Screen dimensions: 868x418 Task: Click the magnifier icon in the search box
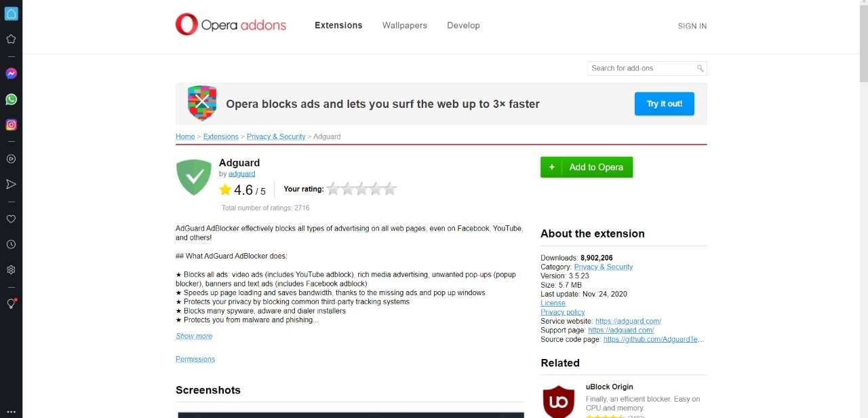click(701, 68)
